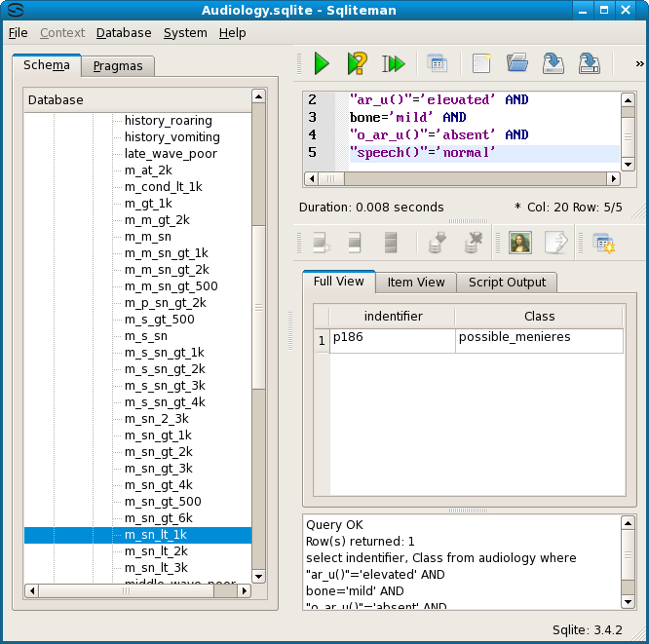This screenshot has width=649, height=644.
Task: Switch to the Item View tab
Action: click(416, 282)
